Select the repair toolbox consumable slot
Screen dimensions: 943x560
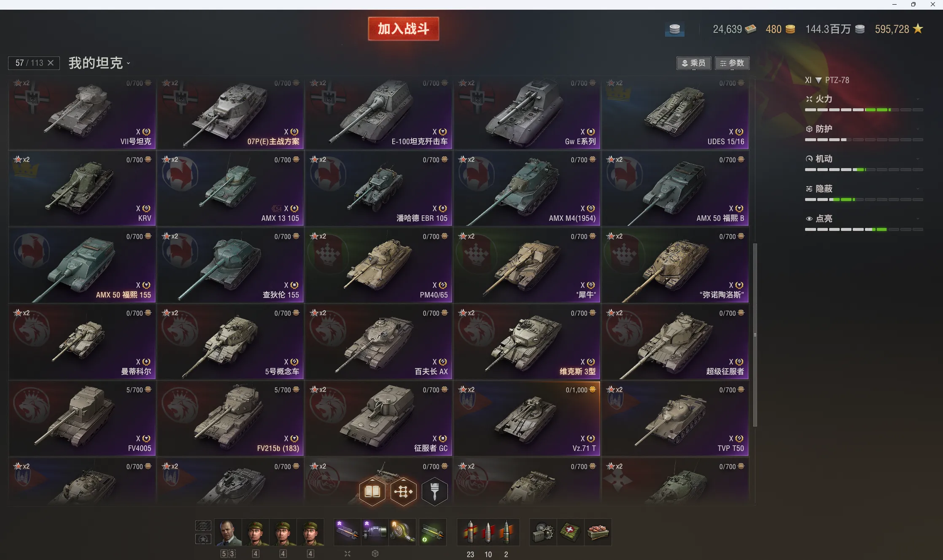(x=543, y=532)
